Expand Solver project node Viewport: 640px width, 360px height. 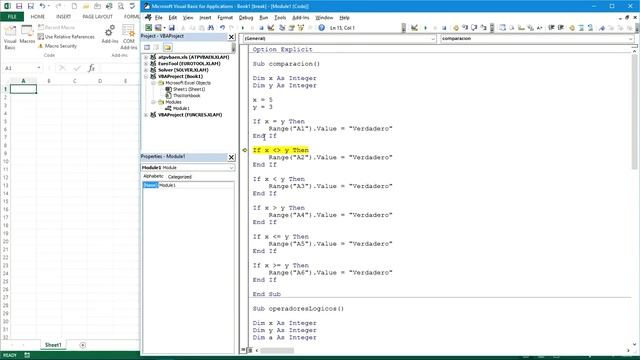[x=146, y=70]
